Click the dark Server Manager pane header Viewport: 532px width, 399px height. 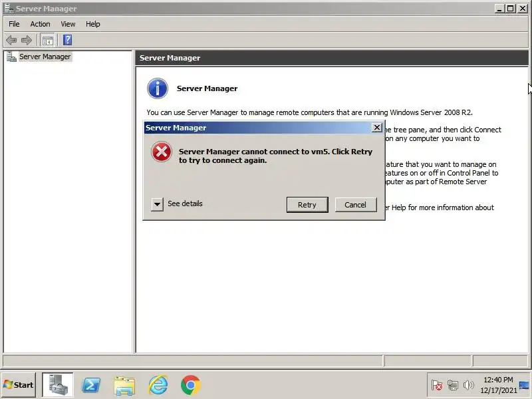(x=332, y=58)
